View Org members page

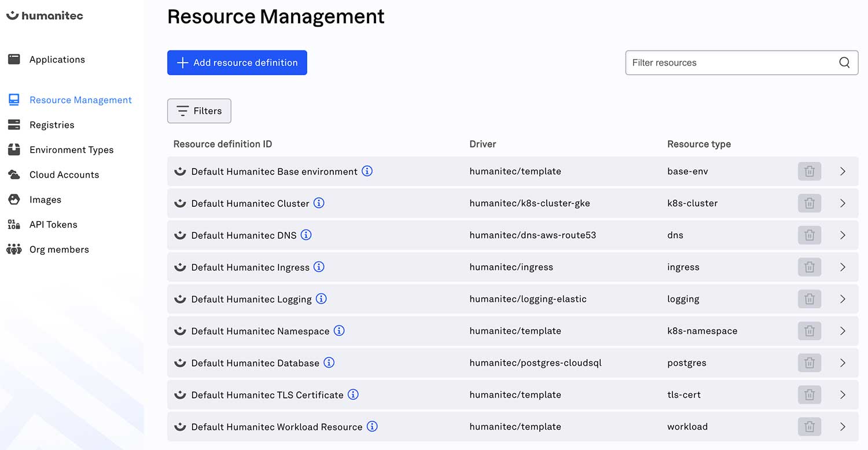coord(59,249)
